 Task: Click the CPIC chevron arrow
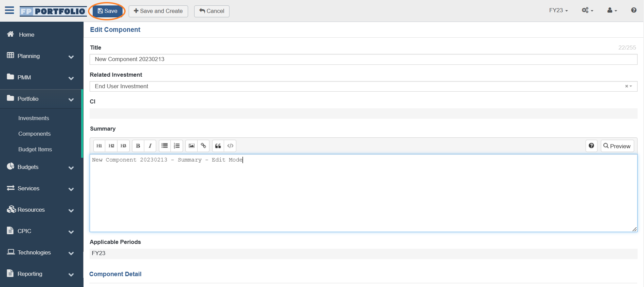71,232
